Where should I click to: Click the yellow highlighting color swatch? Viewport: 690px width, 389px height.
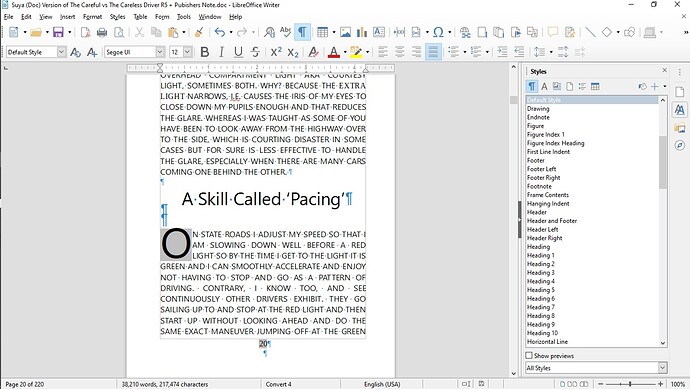click(356, 52)
